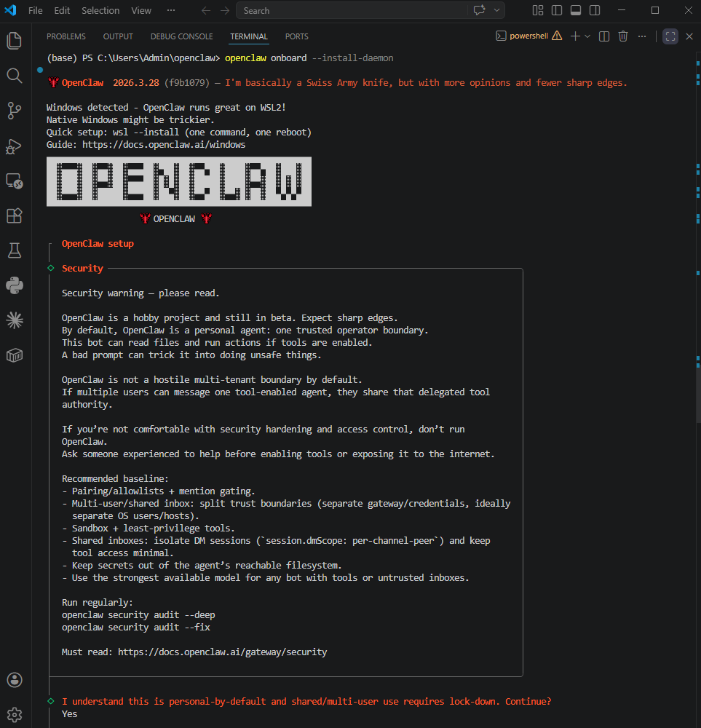The image size is (701, 728).
Task: Select the TERMINAL tab
Action: pyautogui.click(x=249, y=36)
